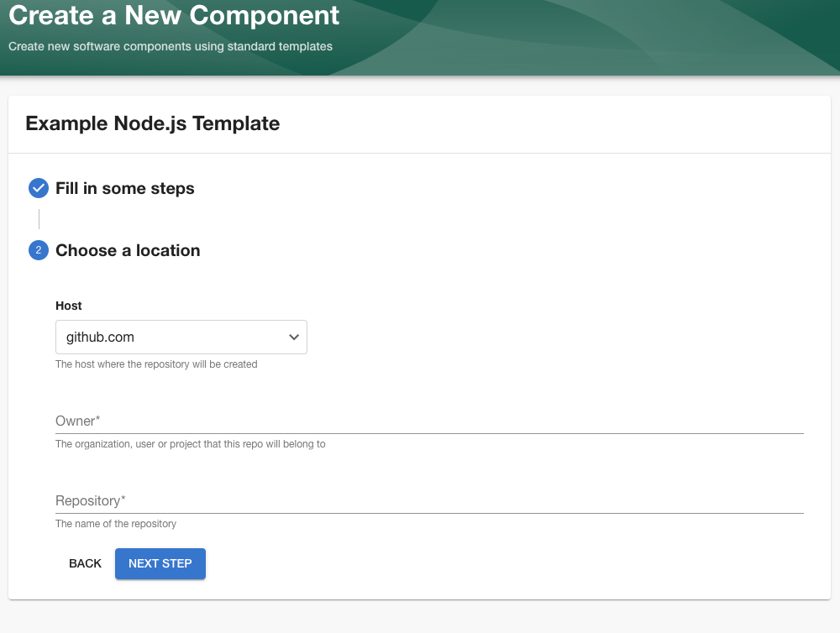Click the 'Create a New Component' page title
The height and width of the screenshot is (633, 840).
(175, 15)
